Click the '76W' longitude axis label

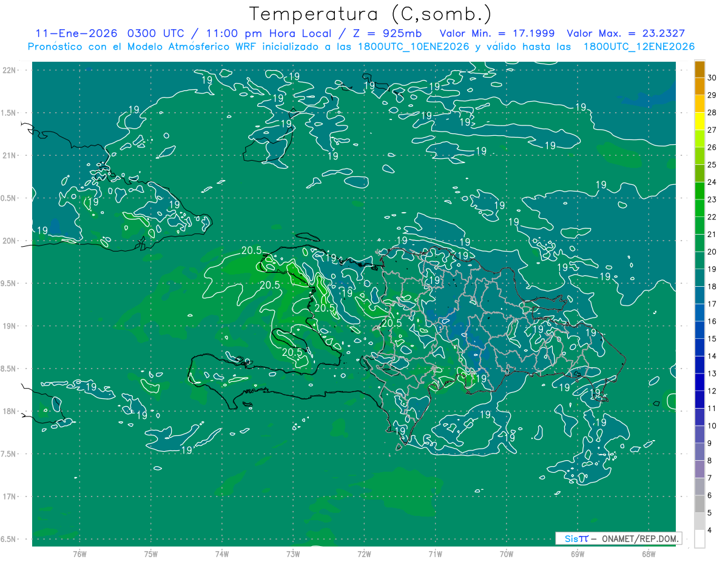(79, 554)
